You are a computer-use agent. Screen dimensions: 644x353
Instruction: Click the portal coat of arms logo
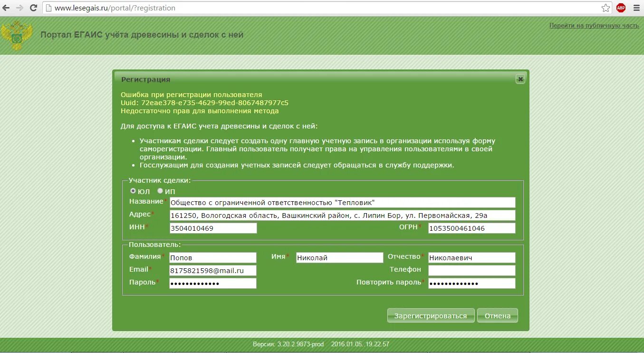[17, 36]
